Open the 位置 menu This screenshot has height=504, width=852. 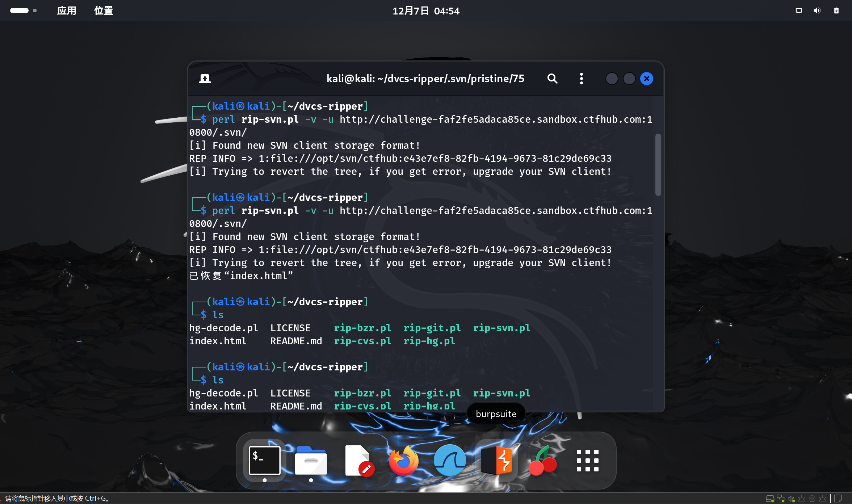pyautogui.click(x=104, y=10)
